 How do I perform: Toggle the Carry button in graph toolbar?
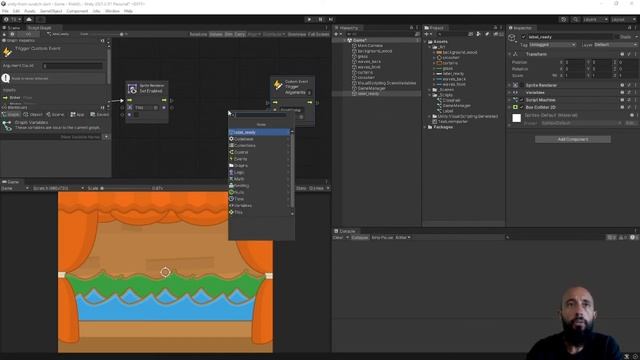(x=240, y=34)
